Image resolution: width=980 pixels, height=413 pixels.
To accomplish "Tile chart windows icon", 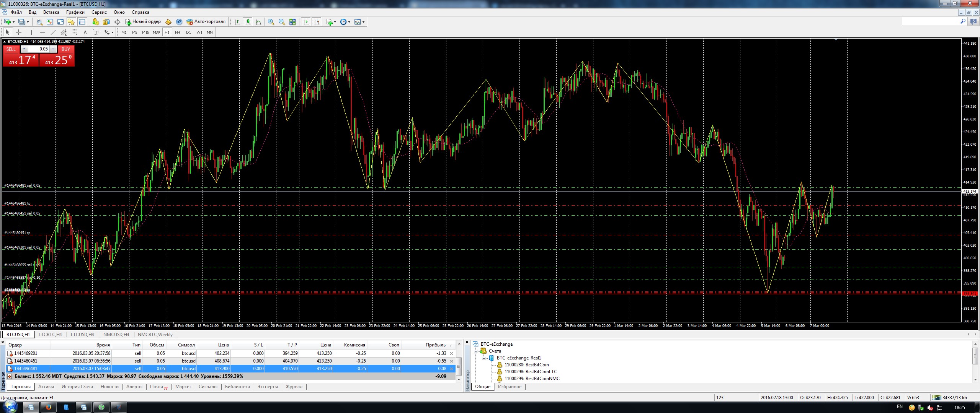I will [292, 22].
